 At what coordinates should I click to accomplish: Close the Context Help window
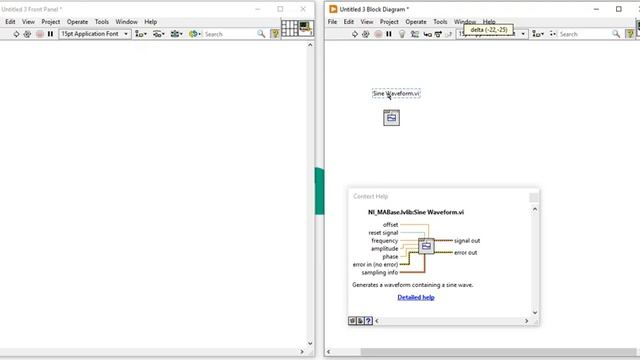pos(534,198)
